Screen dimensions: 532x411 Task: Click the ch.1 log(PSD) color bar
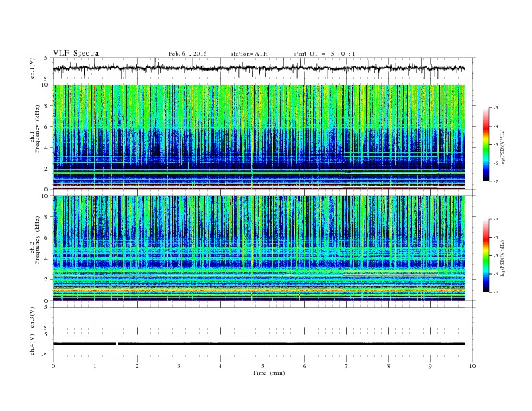(486, 145)
